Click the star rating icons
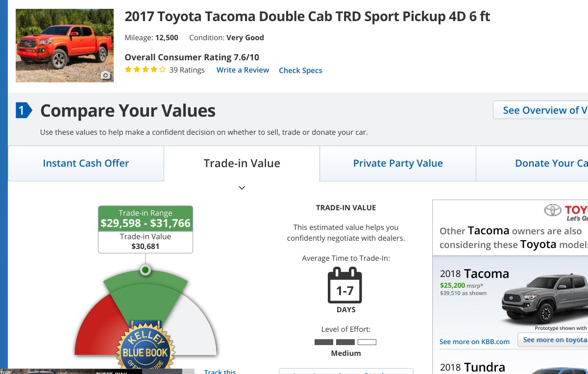588x374 pixels. tap(146, 70)
